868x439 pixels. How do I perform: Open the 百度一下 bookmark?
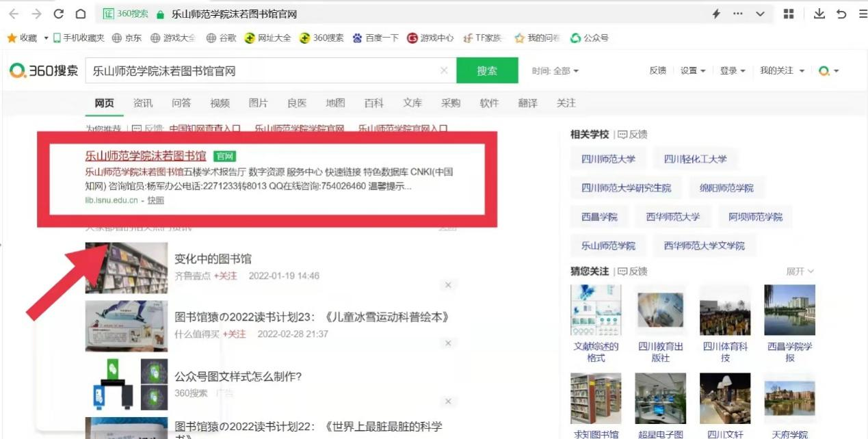[x=376, y=38]
